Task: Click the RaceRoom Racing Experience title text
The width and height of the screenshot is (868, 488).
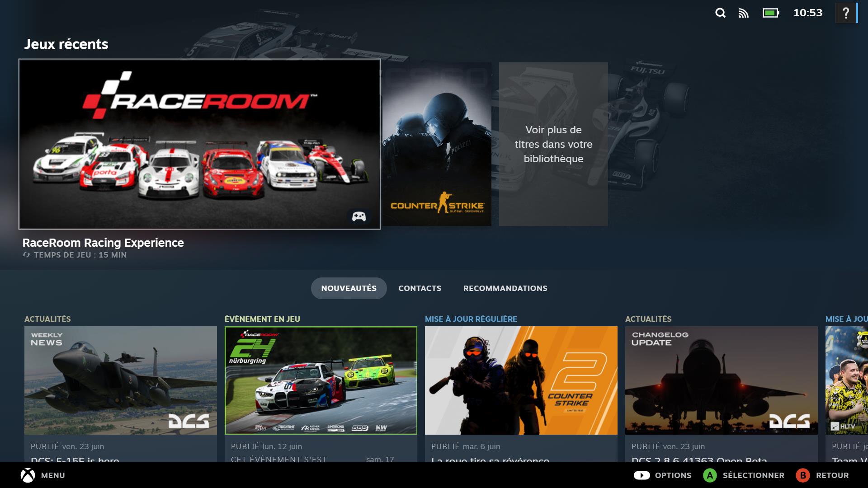Action: 103,243
